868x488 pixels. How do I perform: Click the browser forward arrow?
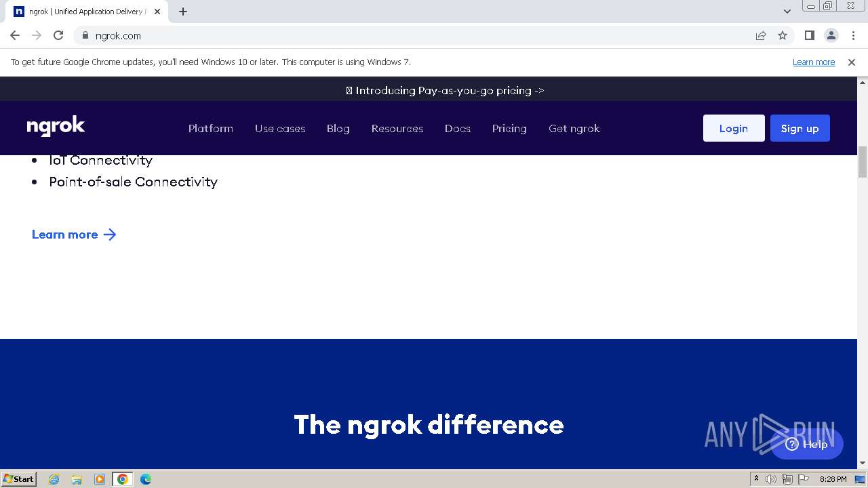[x=37, y=35]
